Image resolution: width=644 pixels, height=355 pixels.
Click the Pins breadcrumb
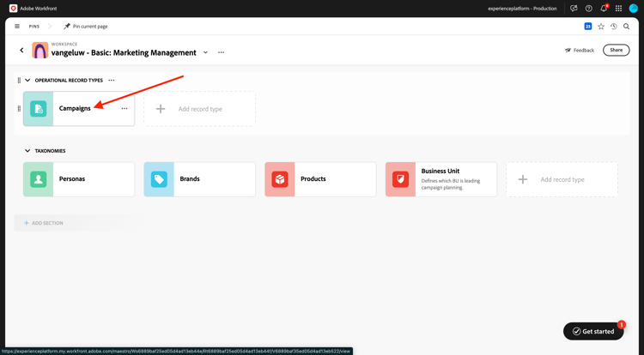[x=34, y=27]
